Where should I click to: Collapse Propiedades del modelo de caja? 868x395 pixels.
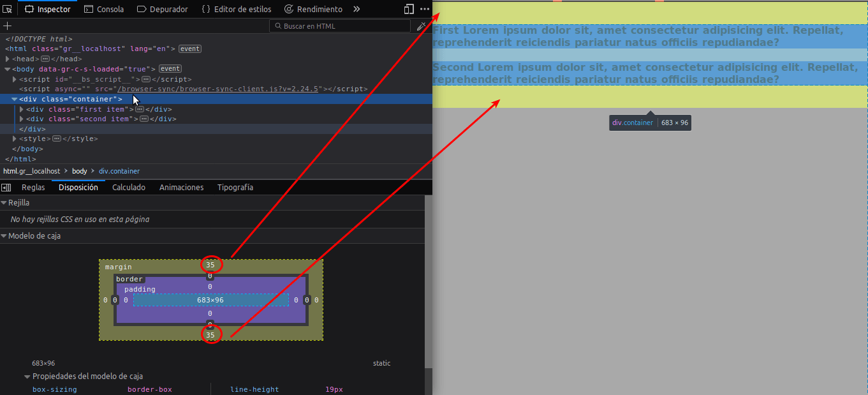(x=27, y=376)
